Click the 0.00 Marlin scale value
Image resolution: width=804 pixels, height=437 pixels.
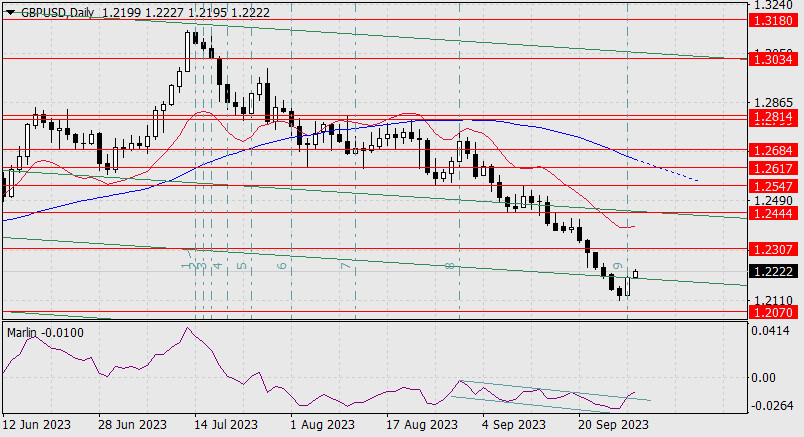[763, 378]
